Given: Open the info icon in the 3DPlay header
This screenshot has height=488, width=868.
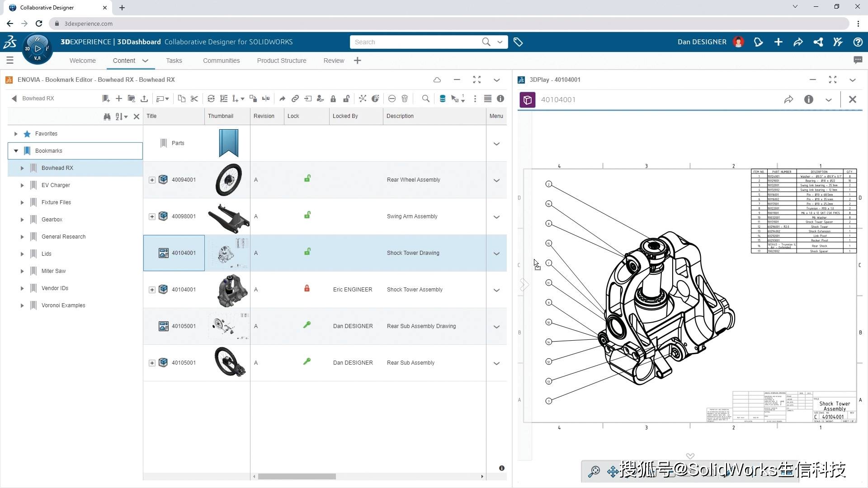Looking at the screenshot, I should [x=809, y=99].
